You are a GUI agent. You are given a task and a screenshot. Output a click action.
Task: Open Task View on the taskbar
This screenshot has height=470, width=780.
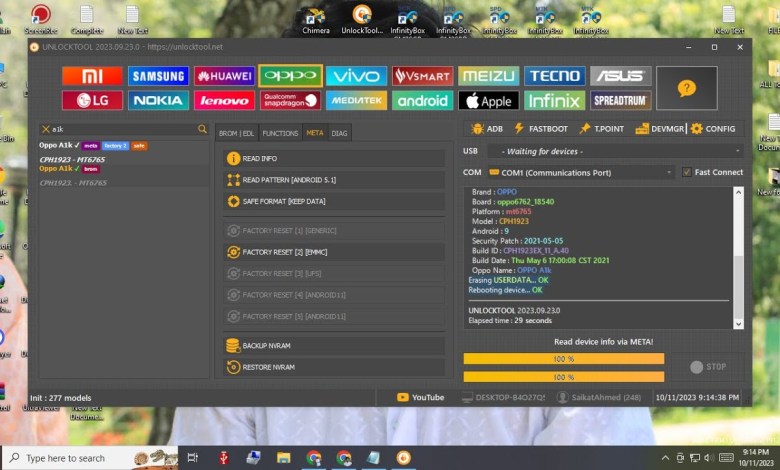coord(193,458)
